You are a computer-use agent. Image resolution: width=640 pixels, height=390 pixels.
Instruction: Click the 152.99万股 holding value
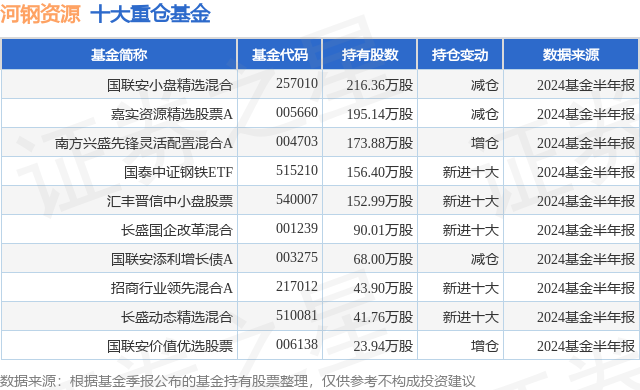tap(380, 201)
